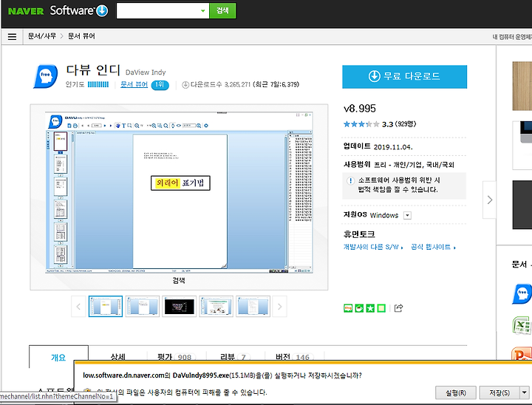This screenshot has height=405, width=532.
Task: Click the 무료 다운로드 button
Action: pyautogui.click(x=404, y=77)
